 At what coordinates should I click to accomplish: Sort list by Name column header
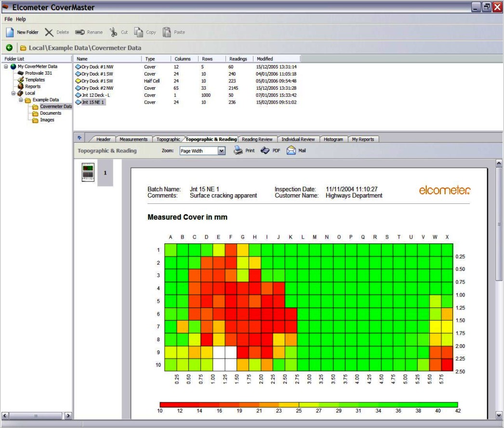tap(107, 59)
